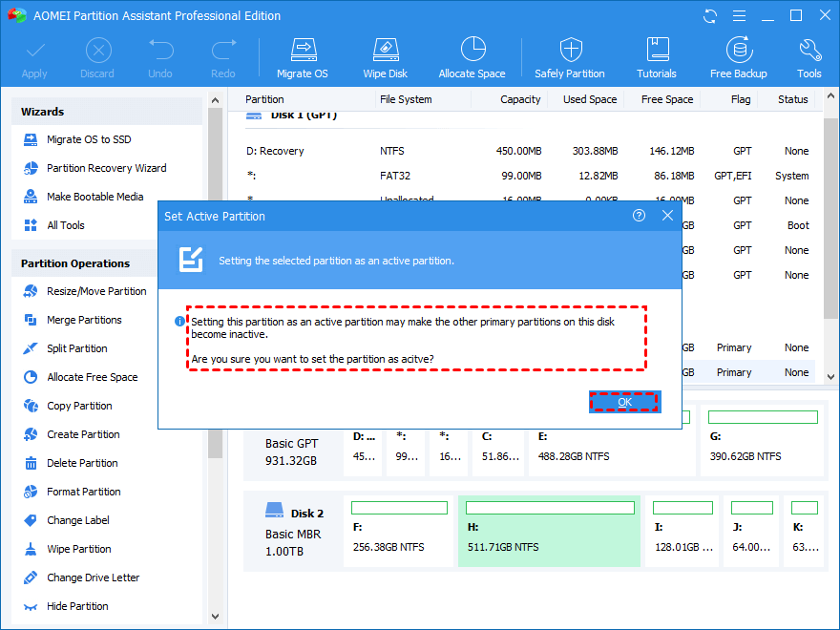
Task: Close the Set Active Partition dialog
Action: coord(667,216)
